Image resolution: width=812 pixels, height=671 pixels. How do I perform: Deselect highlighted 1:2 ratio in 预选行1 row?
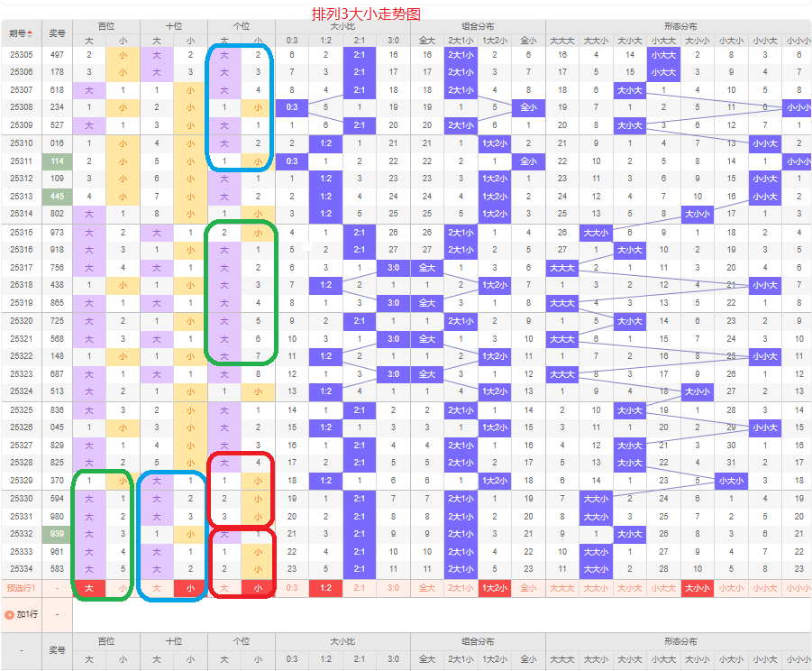325,588
